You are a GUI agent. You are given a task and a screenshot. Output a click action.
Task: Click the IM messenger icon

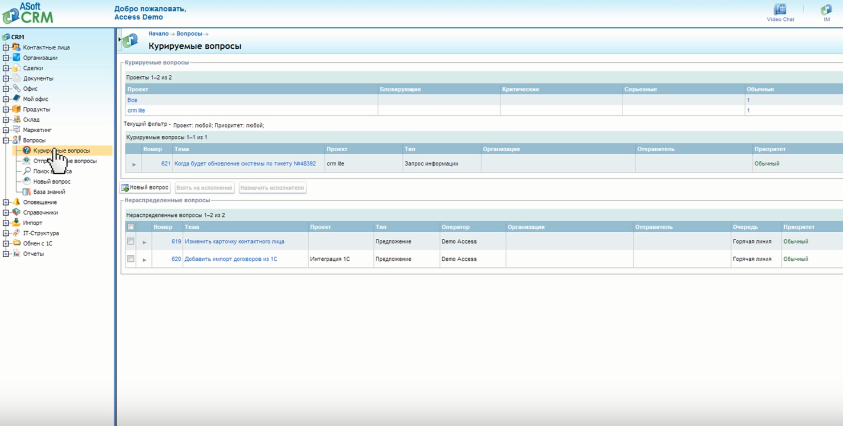click(x=826, y=11)
